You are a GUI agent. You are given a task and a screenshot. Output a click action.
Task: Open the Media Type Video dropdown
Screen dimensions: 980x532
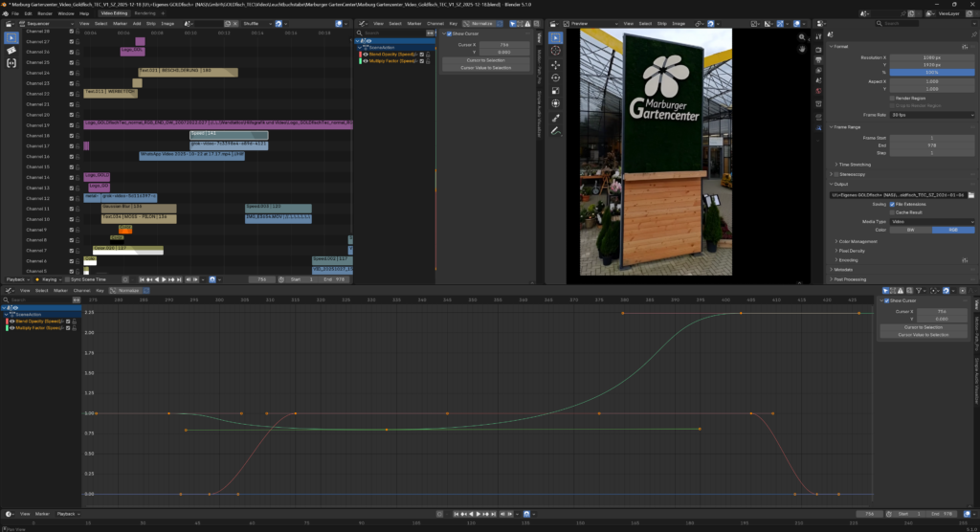point(932,221)
